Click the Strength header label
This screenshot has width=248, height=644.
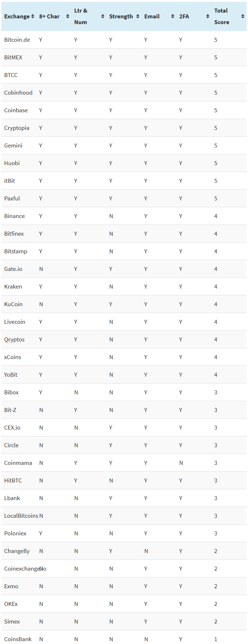pyautogui.click(x=121, y=17)
